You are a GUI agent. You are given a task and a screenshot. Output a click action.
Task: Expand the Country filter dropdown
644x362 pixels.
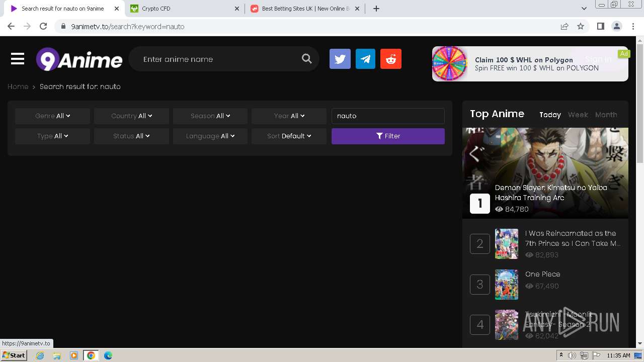tap(131, 116)
